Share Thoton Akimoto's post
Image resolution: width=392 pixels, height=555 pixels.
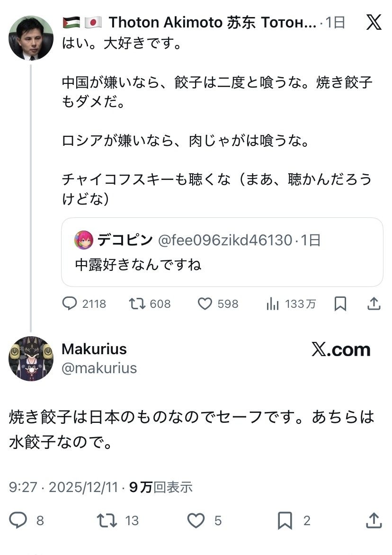pos(374,304)
